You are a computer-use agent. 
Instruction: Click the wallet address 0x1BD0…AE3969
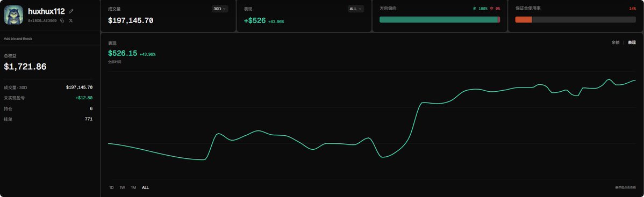pos(42,20)
